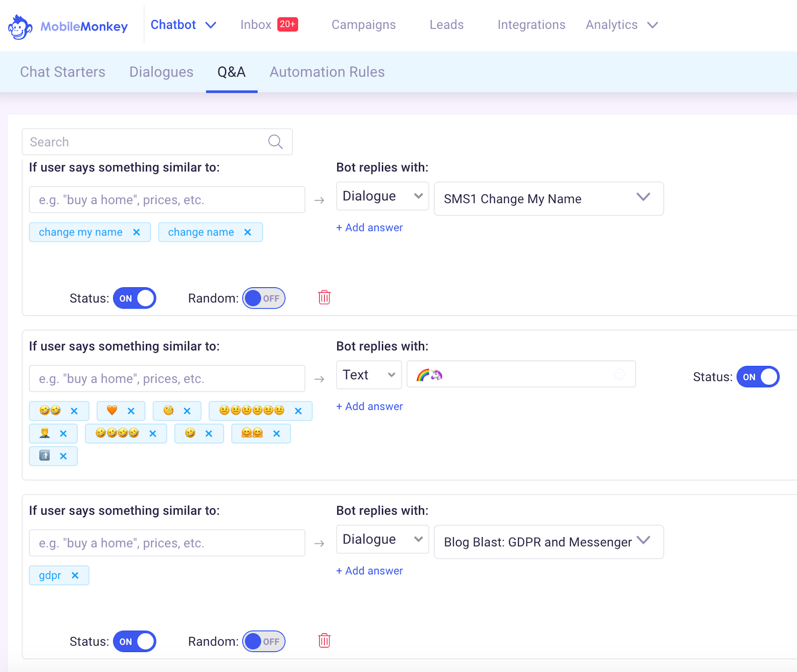797x672 pixels.
Task: Click the MobileMonkey monkey logo
Action: tap(20, 27)
